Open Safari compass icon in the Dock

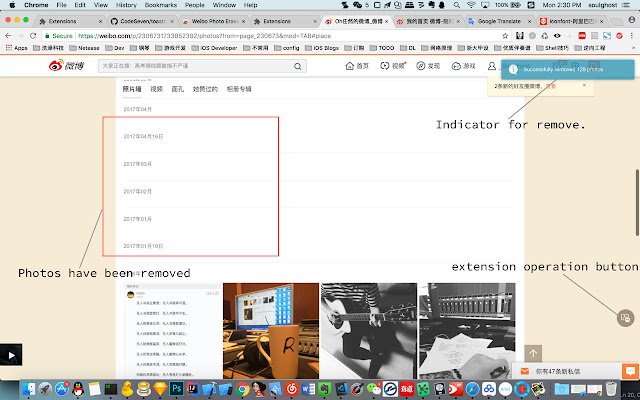click(x=472, y=389)
